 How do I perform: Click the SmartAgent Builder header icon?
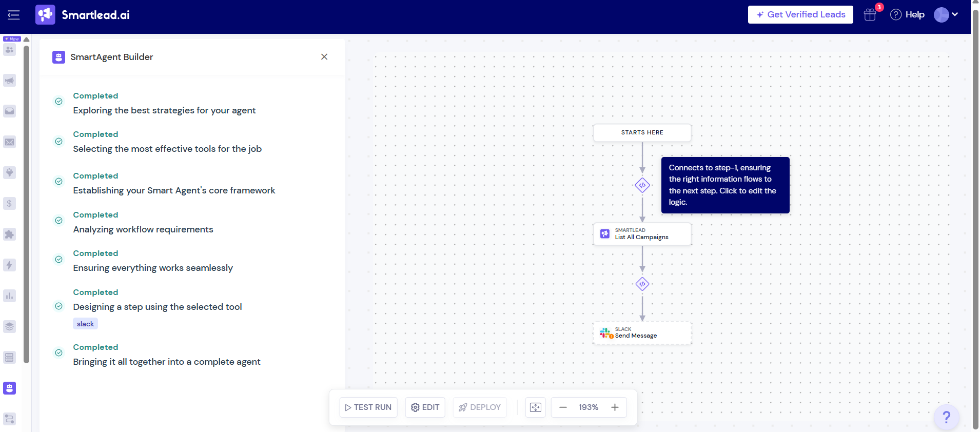click(58, 57)
